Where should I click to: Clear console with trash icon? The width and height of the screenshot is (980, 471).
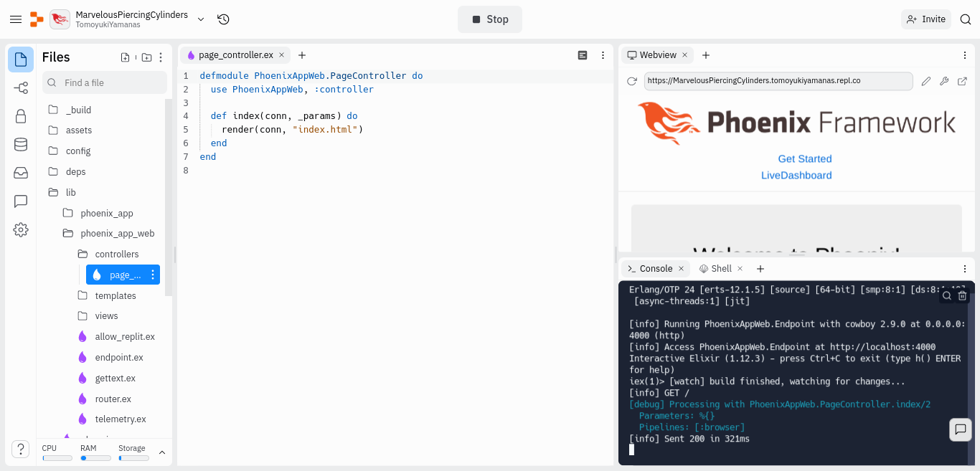(x=963, y=295)
